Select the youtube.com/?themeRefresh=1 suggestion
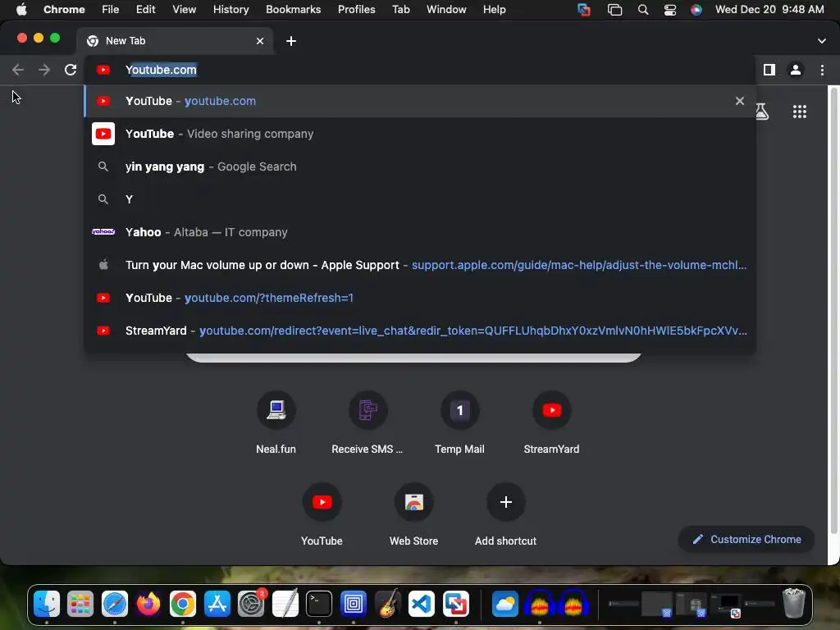 420,298
